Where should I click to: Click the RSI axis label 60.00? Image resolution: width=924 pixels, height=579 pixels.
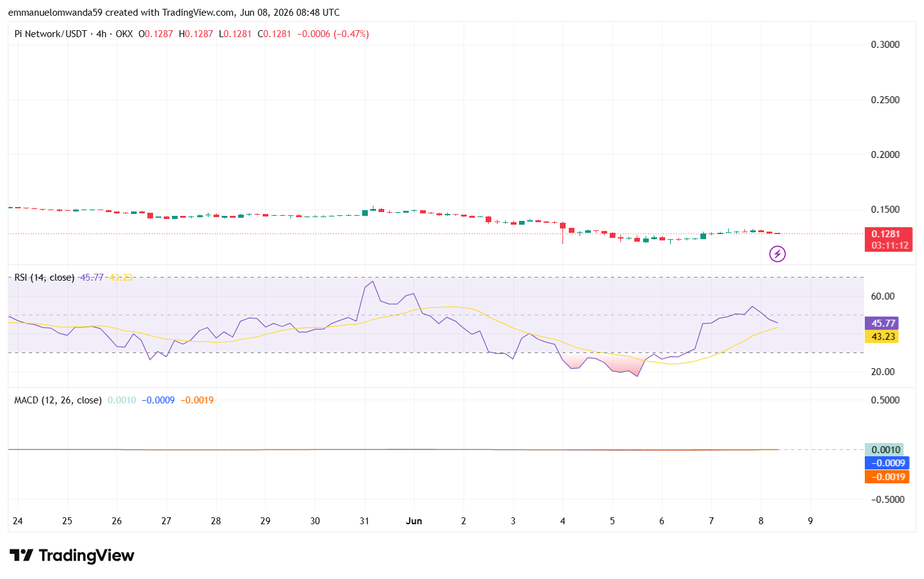pyautogui.click(x=882, y=296)
